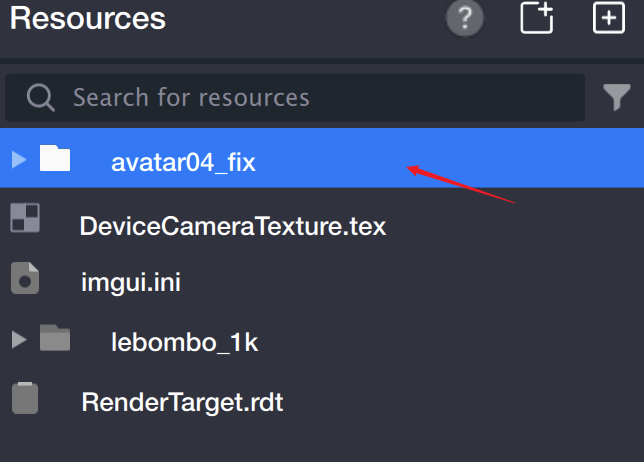
Task: Click the new file with plus icon
Action: click(x=537, y=18)
